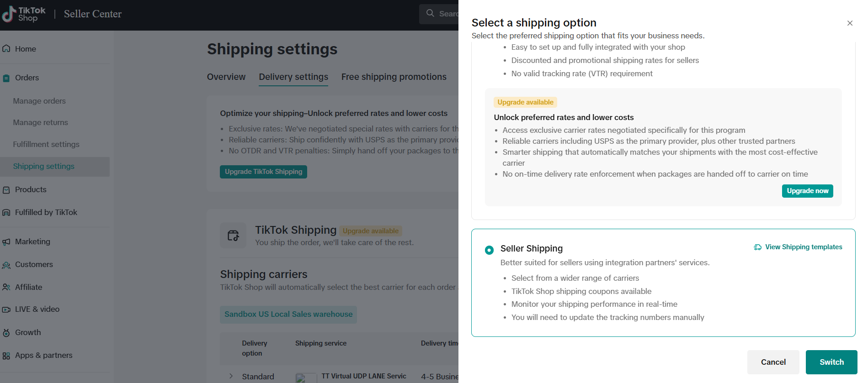Close the shipping option panel
The width and height of the screenshot is (868, 383).
point(850,23)
